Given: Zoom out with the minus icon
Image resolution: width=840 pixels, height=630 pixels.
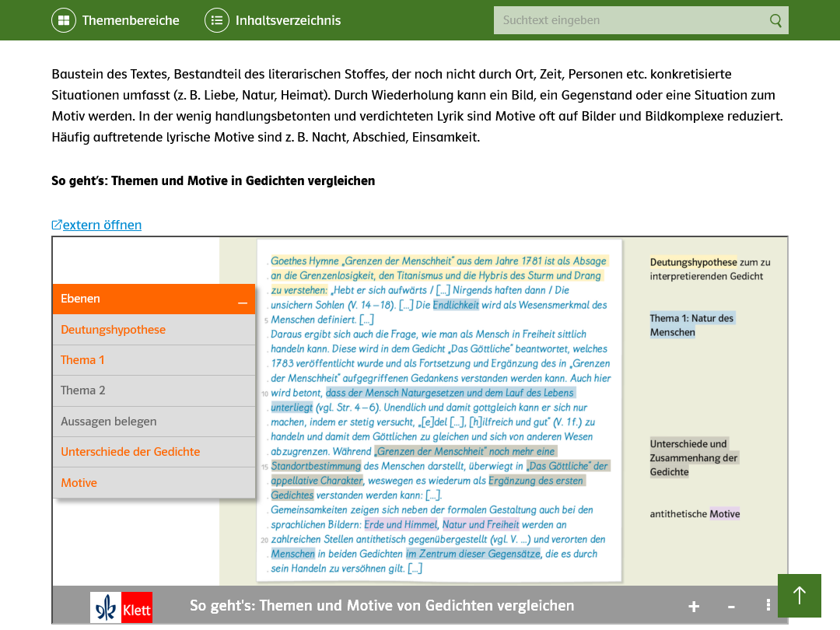Looking at the screenshot, I should tap(731, 607).
